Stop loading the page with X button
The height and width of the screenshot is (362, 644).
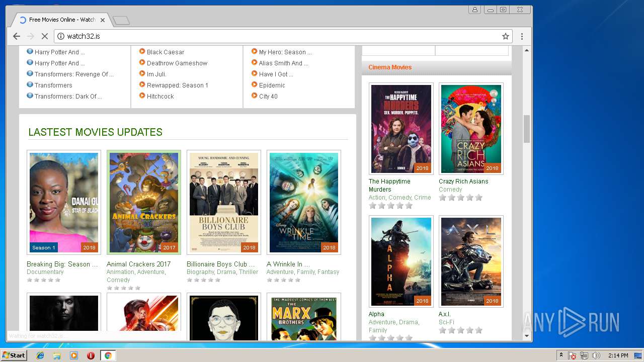coord(44,36)
